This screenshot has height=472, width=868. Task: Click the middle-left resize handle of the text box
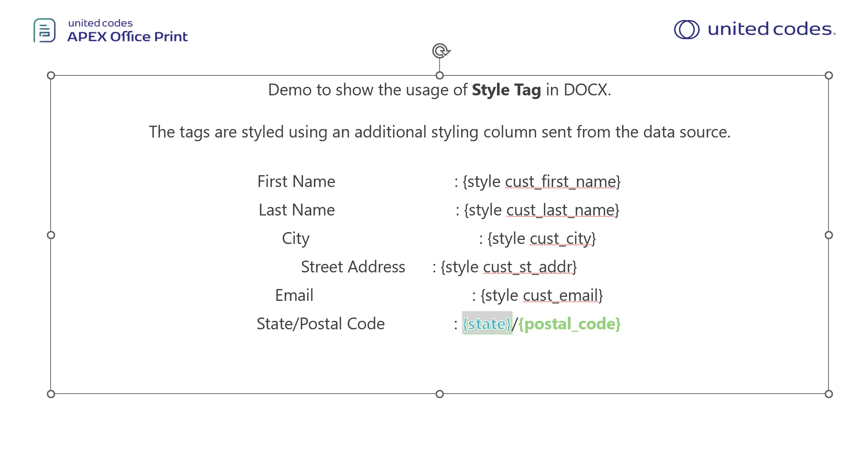(51, 235)
